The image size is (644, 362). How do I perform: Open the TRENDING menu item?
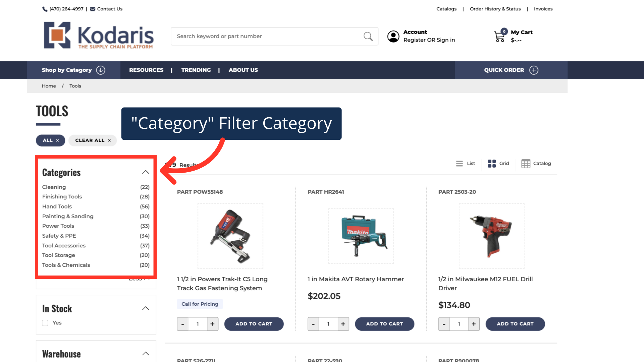pos(196,70)
